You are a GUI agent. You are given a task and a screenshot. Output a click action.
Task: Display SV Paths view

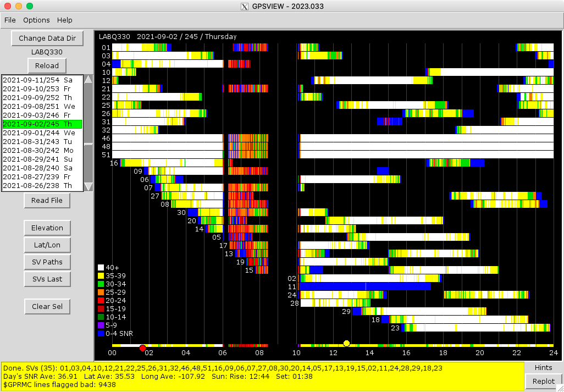47,262
